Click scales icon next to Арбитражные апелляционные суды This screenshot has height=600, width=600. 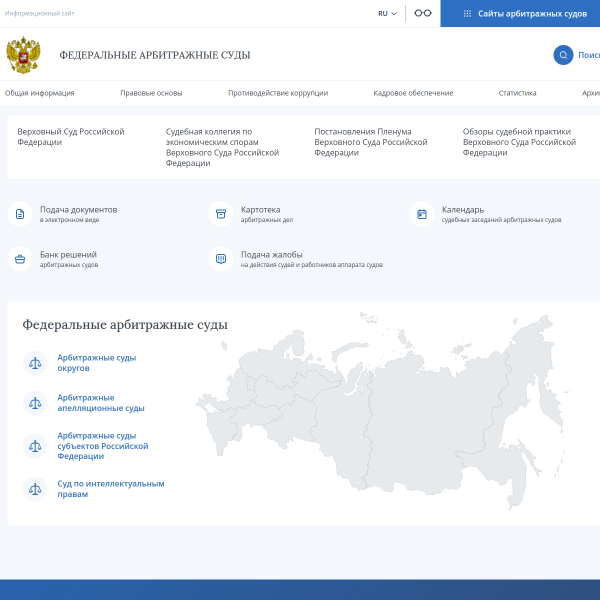pyautogui.click(x=35, y=403)
